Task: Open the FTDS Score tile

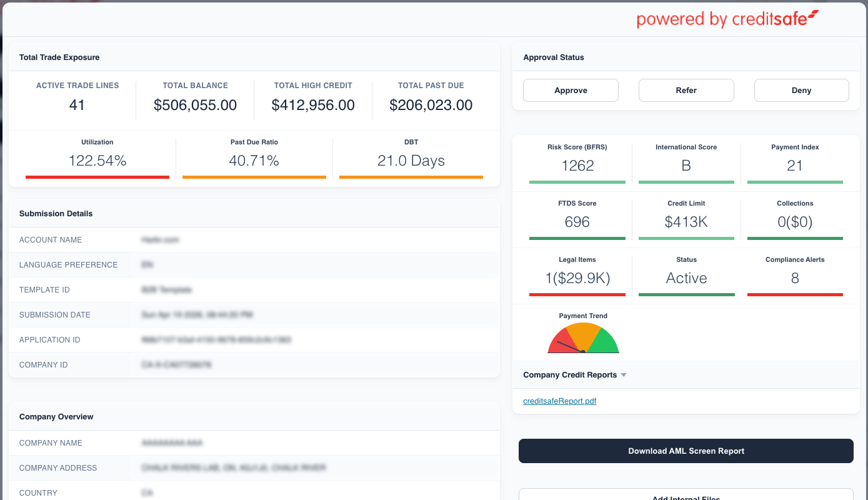Action: tap(577, 217)
